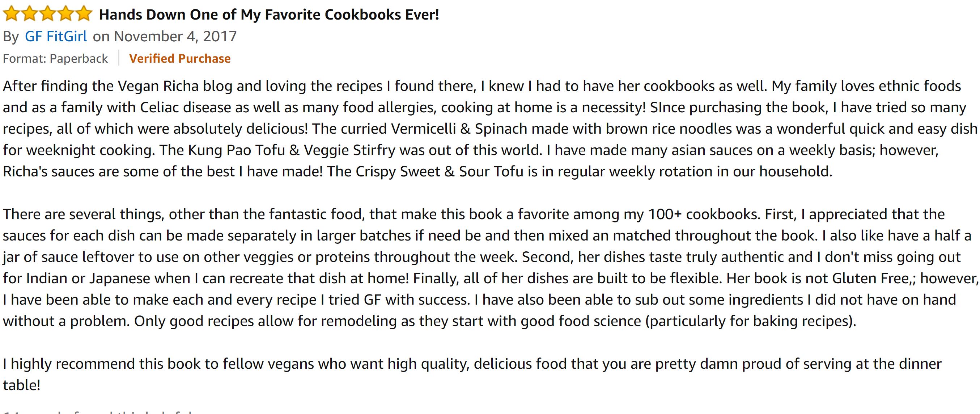Click the divider beside 'Format: Paperback'
The height and width of the screenshot is (414, 980).
[119, 58]
